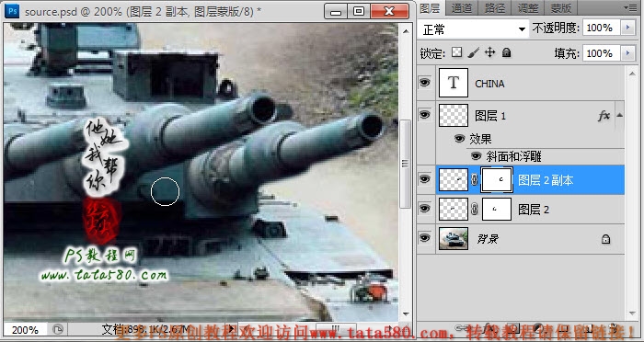Image resolution: width=644 pixels, height=342 pixels.
Task: Hide the CHINA text layer
Action: pos(425,83)
